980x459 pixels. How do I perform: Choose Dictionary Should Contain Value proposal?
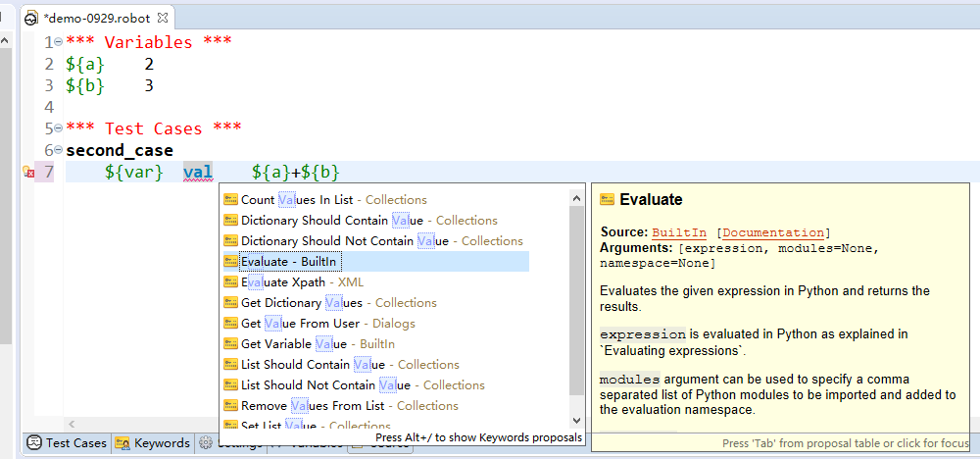tap(361, 221)
